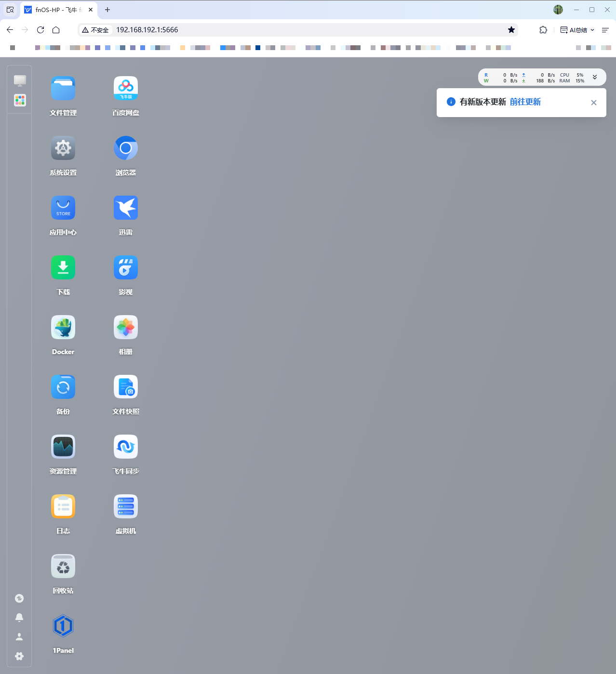Go to the browser home page

[x=56, y=30]
